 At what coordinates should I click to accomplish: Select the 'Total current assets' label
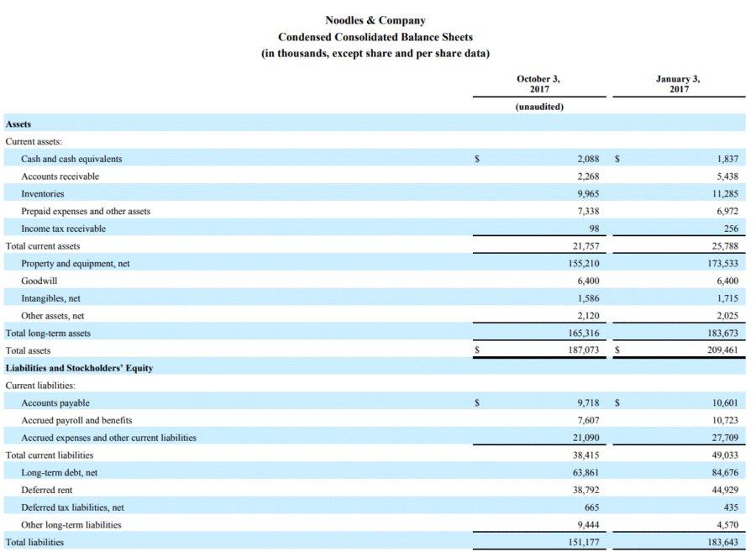point(43,246)
